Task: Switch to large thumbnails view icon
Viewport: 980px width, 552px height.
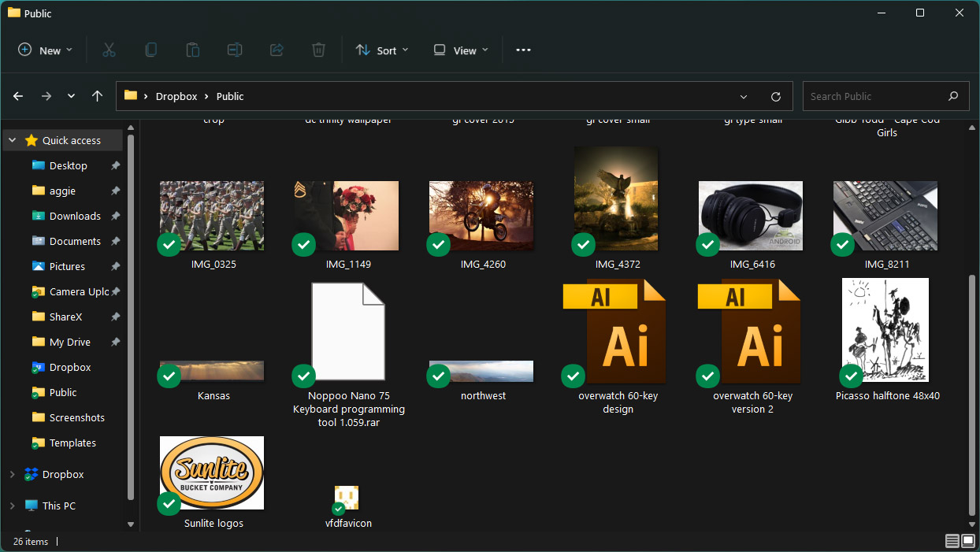Action: click(967, 541)
